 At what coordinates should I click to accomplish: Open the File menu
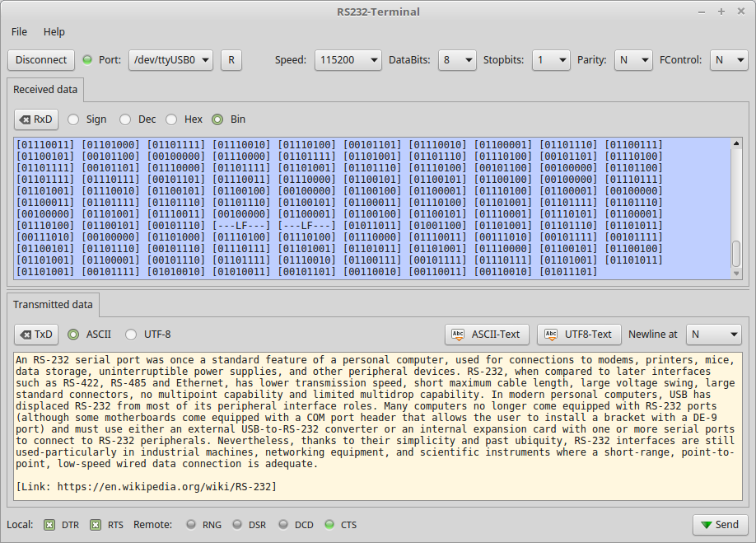[x=19, y=32]
